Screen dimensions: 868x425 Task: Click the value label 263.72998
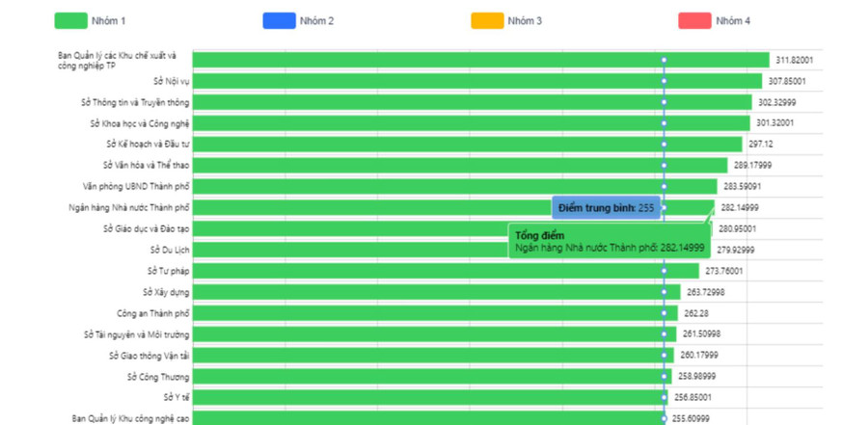[706, 292]
